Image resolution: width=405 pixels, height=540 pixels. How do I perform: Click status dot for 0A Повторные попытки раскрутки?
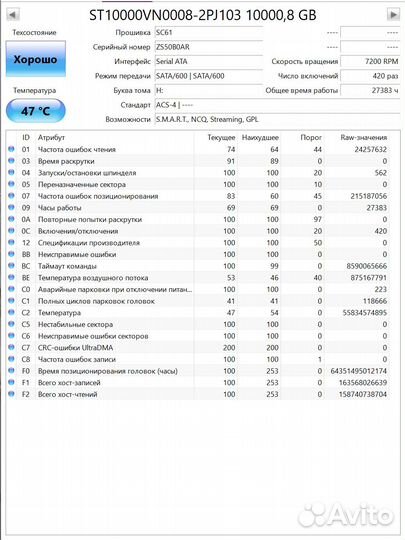point(11,219)
